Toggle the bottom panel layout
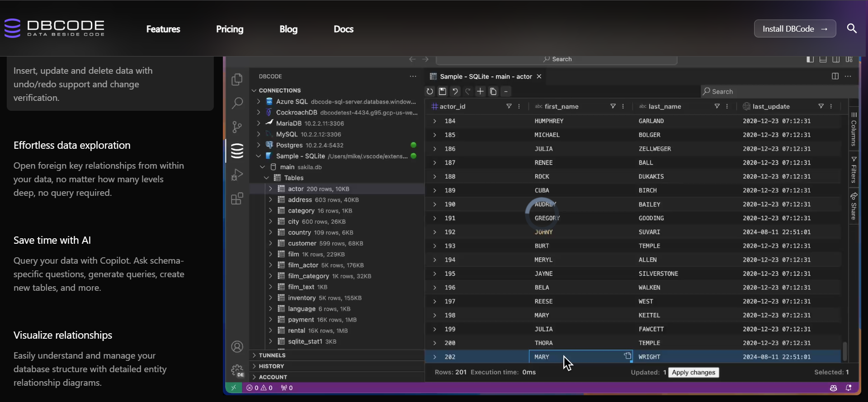This screenshot has width=868, height=402. tap(823, 59)
